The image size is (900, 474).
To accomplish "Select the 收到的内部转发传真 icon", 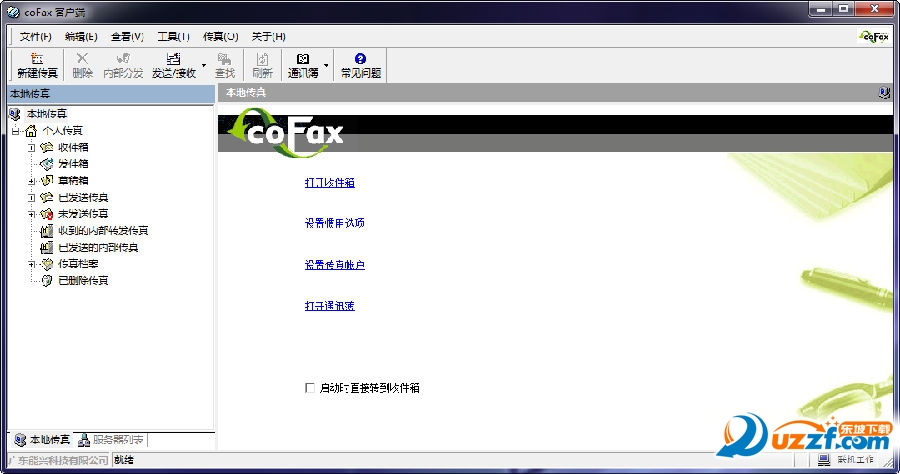I will click(46, 231).
